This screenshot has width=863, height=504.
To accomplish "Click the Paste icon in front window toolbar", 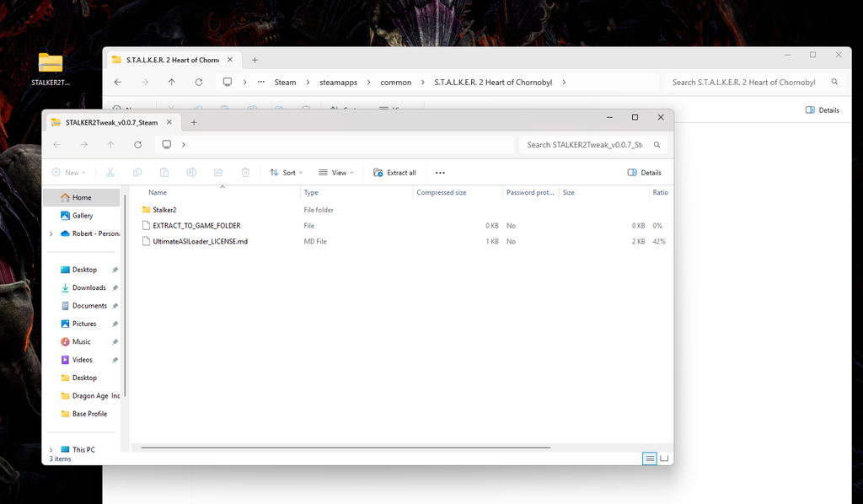I will (164, 173).
